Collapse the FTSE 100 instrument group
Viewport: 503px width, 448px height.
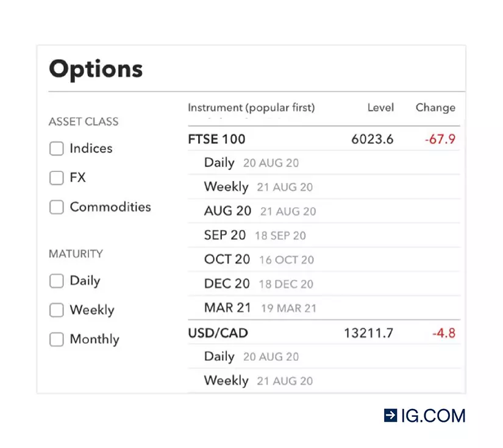pyautogui.click(x=216, y=139)
